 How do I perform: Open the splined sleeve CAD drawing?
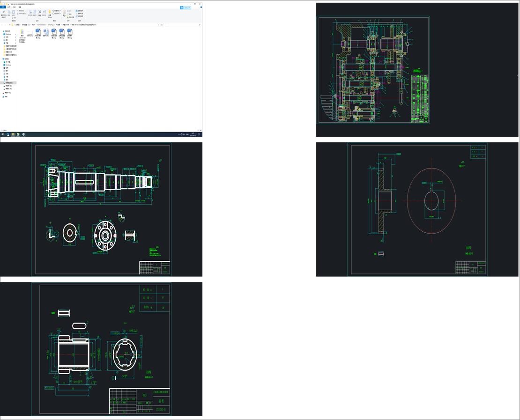(101, 349)
